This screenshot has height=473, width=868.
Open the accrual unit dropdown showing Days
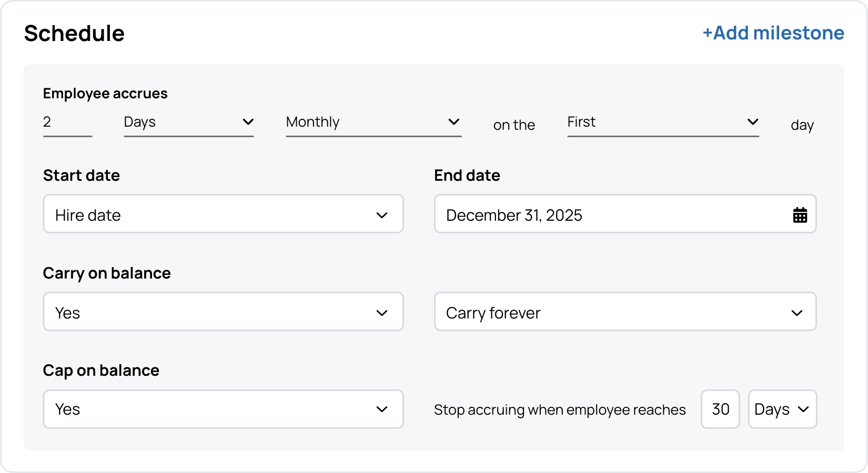pos(188,122)
